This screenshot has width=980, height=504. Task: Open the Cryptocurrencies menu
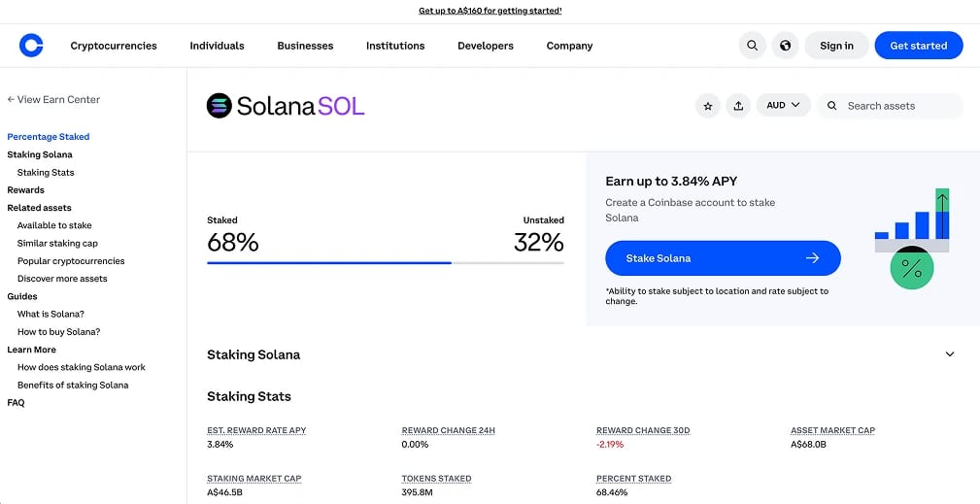coord(114,46)
